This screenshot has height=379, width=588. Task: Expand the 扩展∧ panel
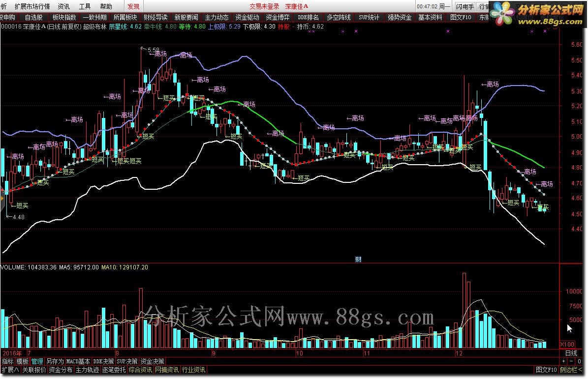tap(10, 370)
